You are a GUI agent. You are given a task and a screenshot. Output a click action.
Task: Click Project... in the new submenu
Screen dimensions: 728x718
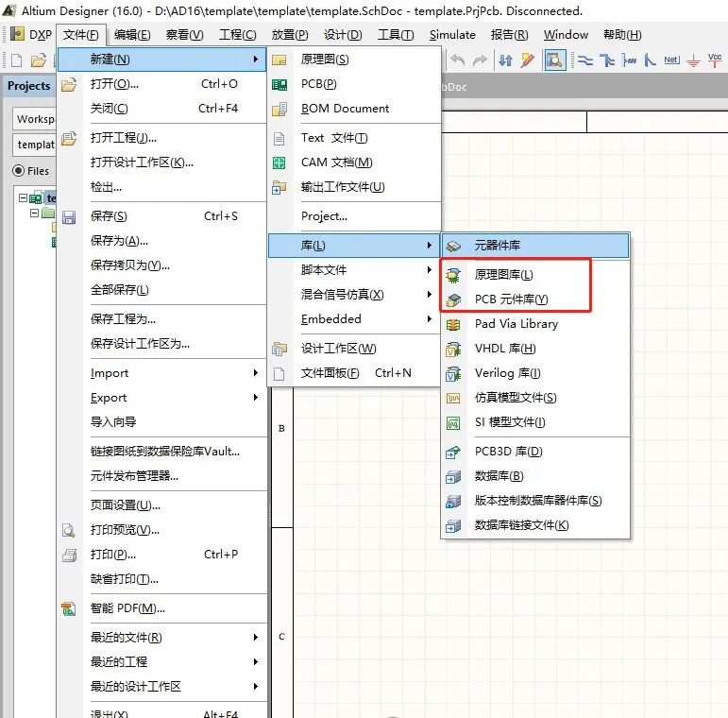(x=354, y=216)
